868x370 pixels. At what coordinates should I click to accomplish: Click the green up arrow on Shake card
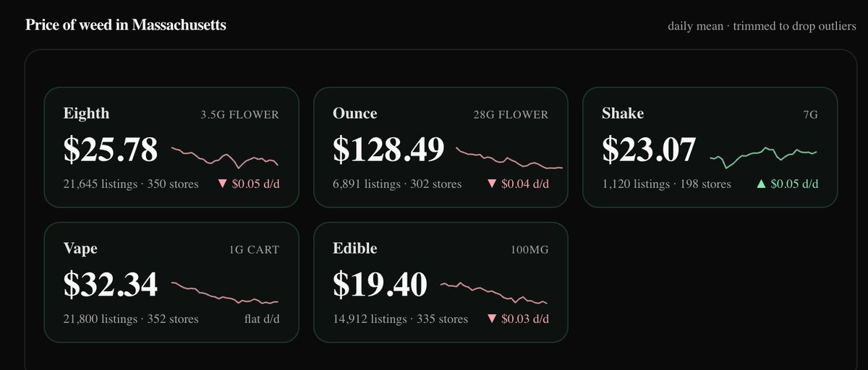click(761, 184)
